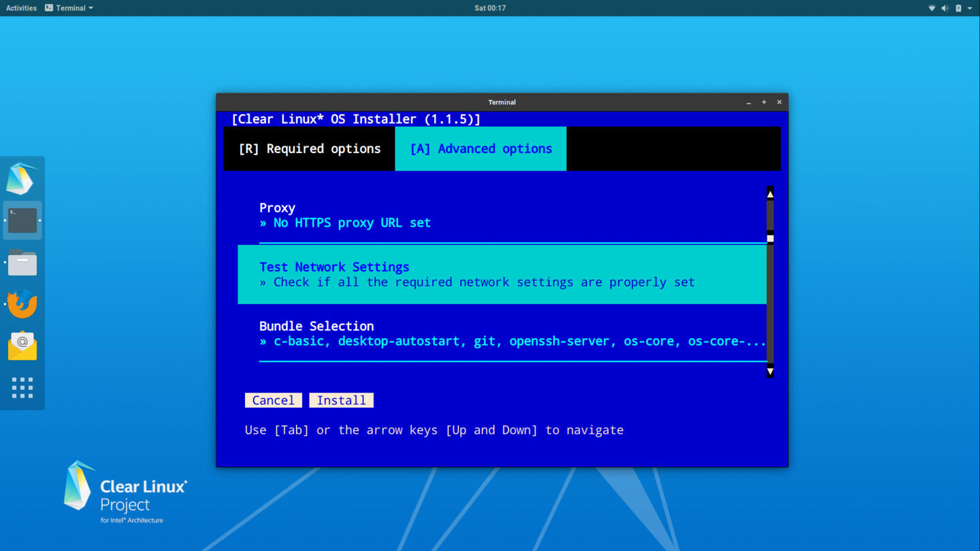Screen dimensions: 980x551
Task: Click the Wi-Fi icon in the top bar
Action: (x=932, y=8)
